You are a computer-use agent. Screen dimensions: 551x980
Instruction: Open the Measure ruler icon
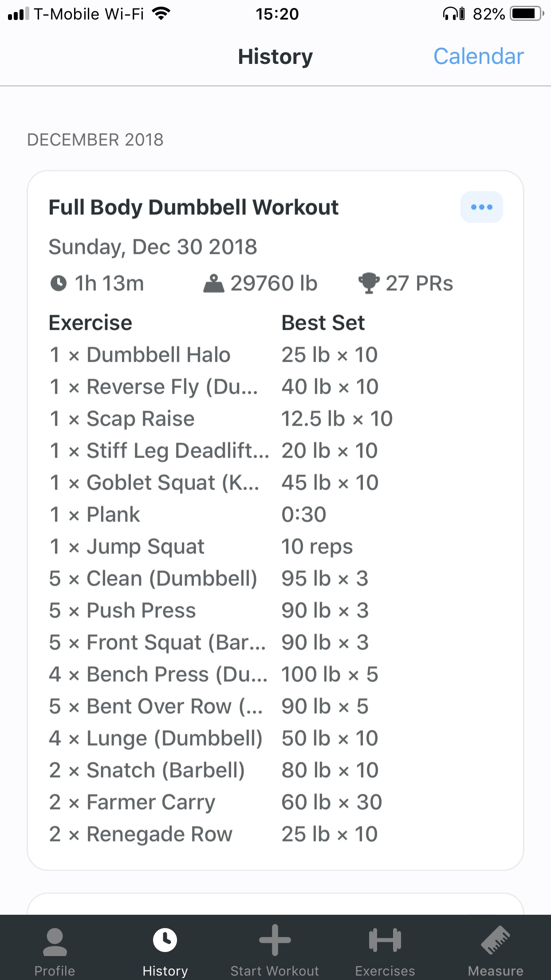point(496,940)
